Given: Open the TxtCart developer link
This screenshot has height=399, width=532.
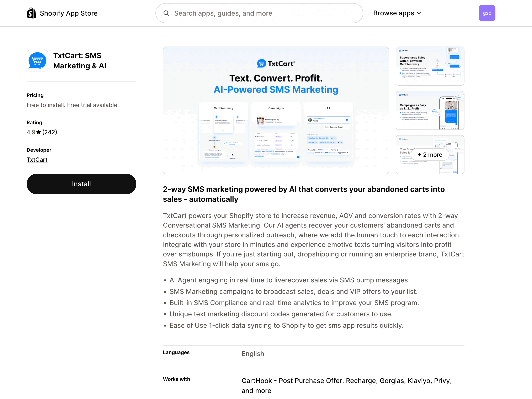Looking at the screenshot, I should click(37, 160).
